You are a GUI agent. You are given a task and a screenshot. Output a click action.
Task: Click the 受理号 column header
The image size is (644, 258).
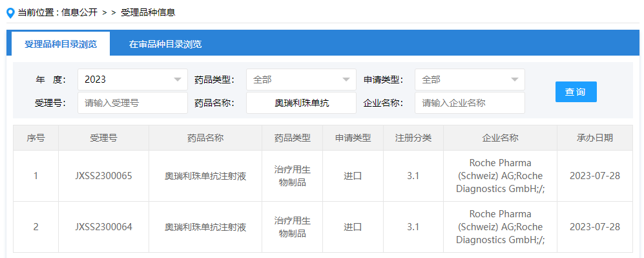pos(103,138)
